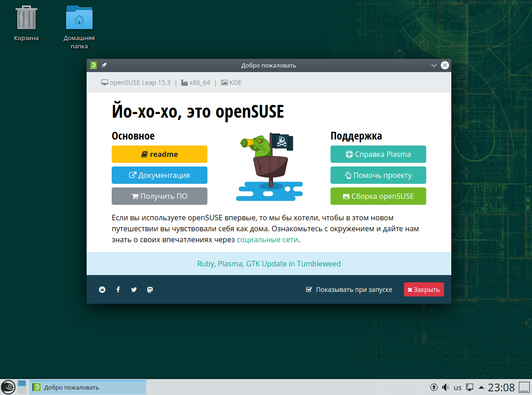The image size is (532, 395).
Task: Click the show desktop button in the panel
Action: (525, 387)
